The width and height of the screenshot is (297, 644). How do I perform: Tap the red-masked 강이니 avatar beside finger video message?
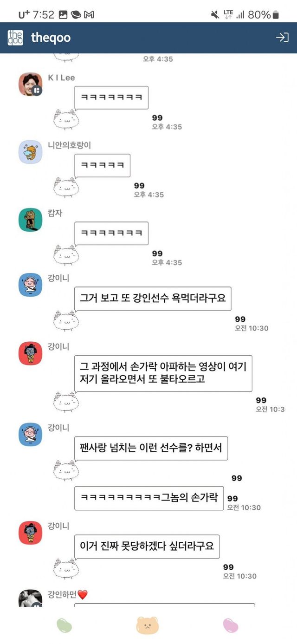[30, 353]
